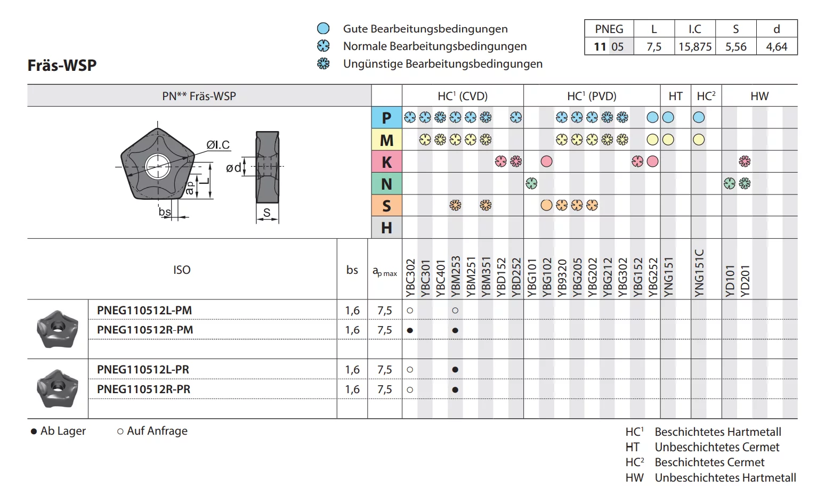Click the K row pink circle under YBG102

(x=547, y=161)
